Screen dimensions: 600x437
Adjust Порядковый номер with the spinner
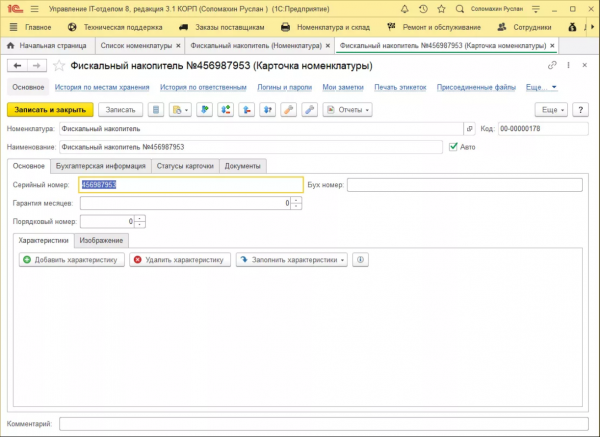coord(140,222)
